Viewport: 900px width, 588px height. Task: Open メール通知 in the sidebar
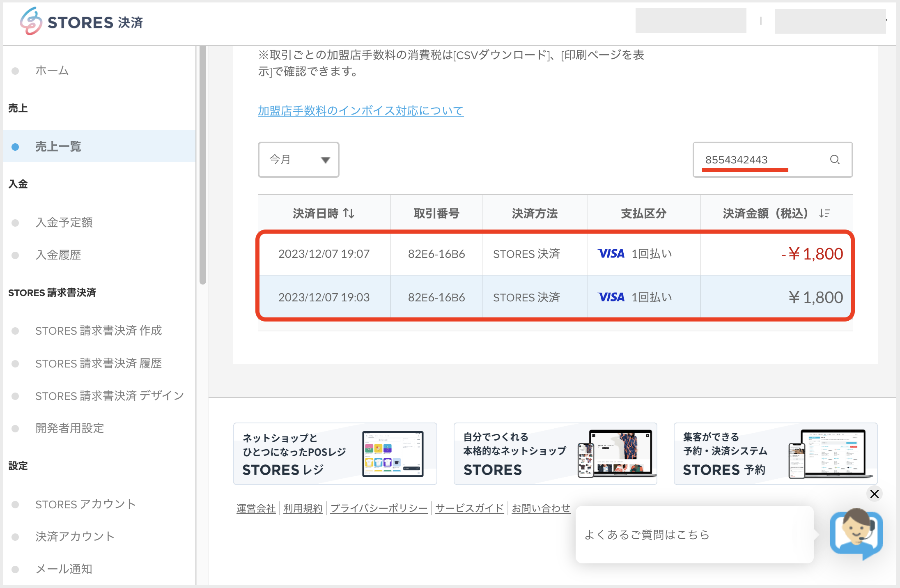click(x=64, y=569)
